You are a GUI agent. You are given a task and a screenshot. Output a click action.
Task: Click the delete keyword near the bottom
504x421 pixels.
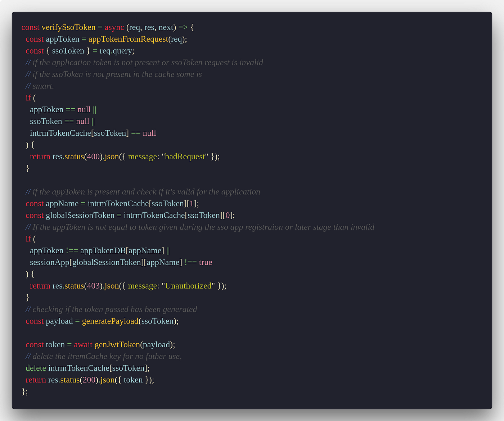coord(35,368)
